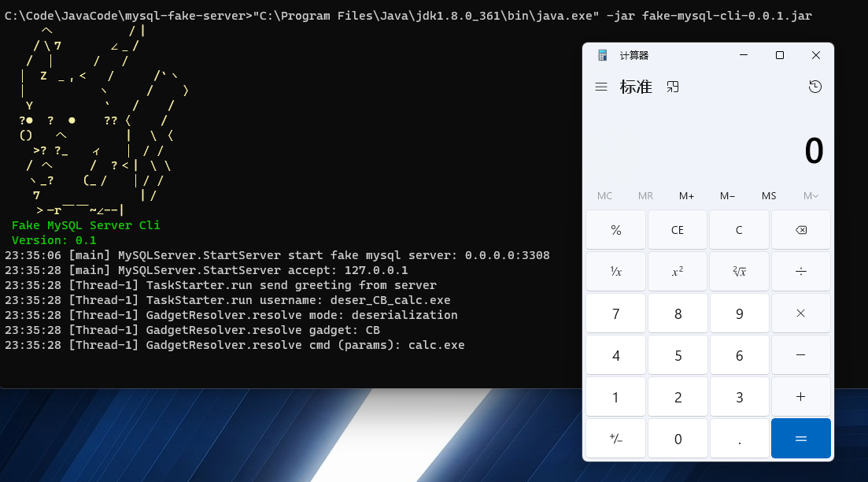Click the MC memory clear button

click(x=604, y=195)
